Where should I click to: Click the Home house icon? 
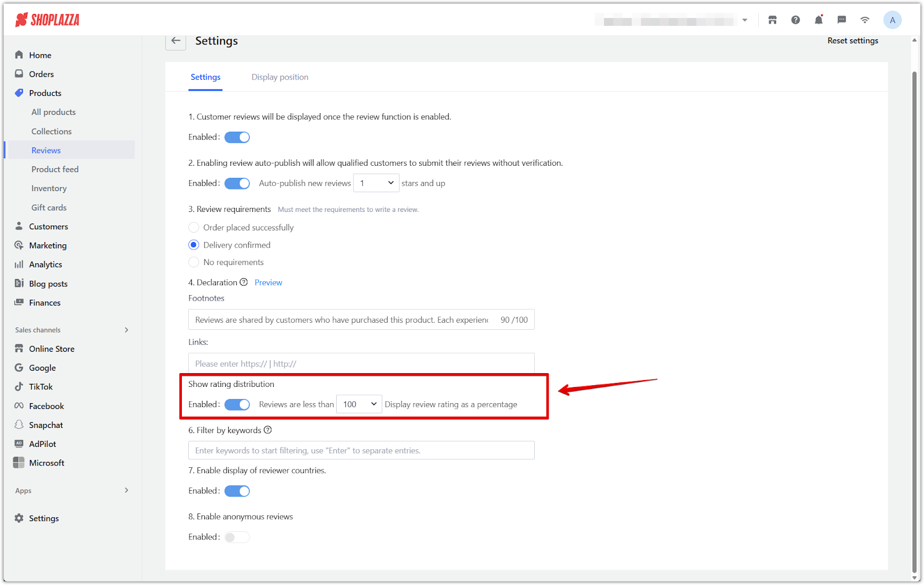pos(19,55)
